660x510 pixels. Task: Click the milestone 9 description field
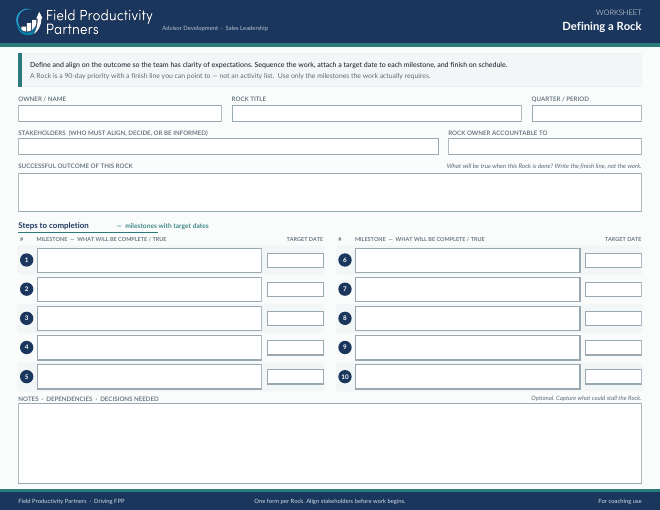(468, 348)
